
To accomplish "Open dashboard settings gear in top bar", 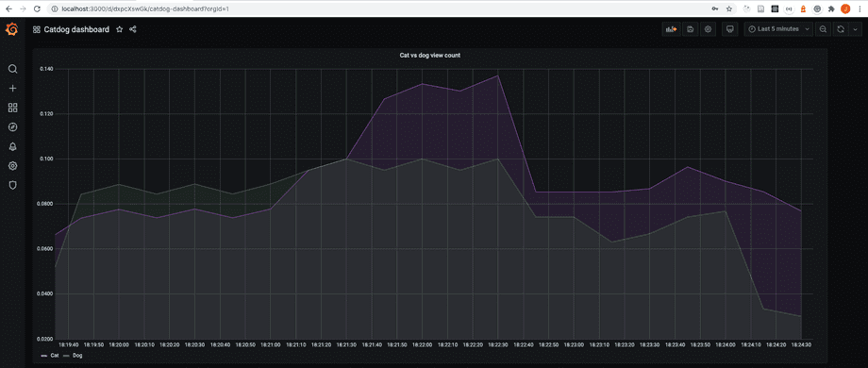I will click(x=708, y=29).
